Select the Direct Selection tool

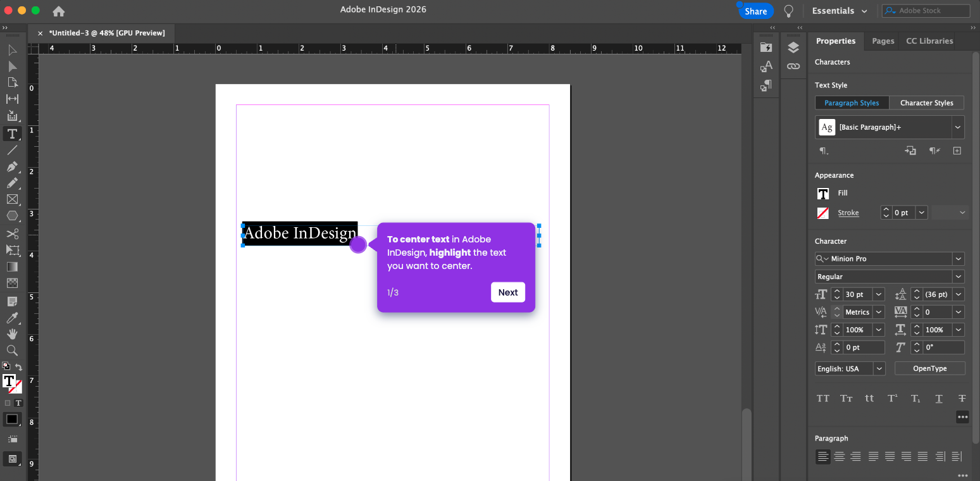point(12,66)
